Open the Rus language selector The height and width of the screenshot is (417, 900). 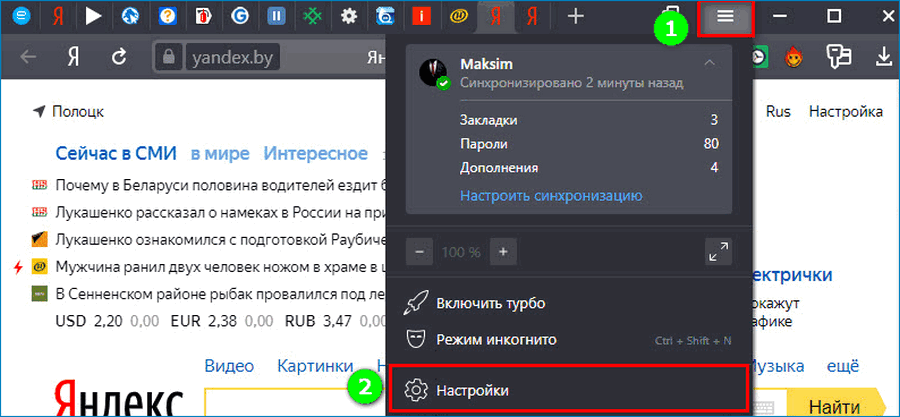[778, 111]
